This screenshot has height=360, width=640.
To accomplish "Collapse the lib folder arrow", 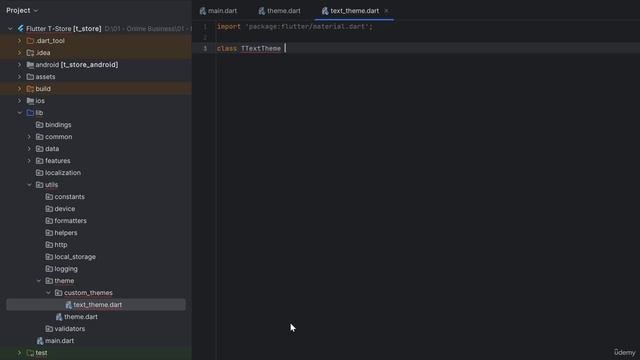I will pyautogui.click(x=19, y=113).
